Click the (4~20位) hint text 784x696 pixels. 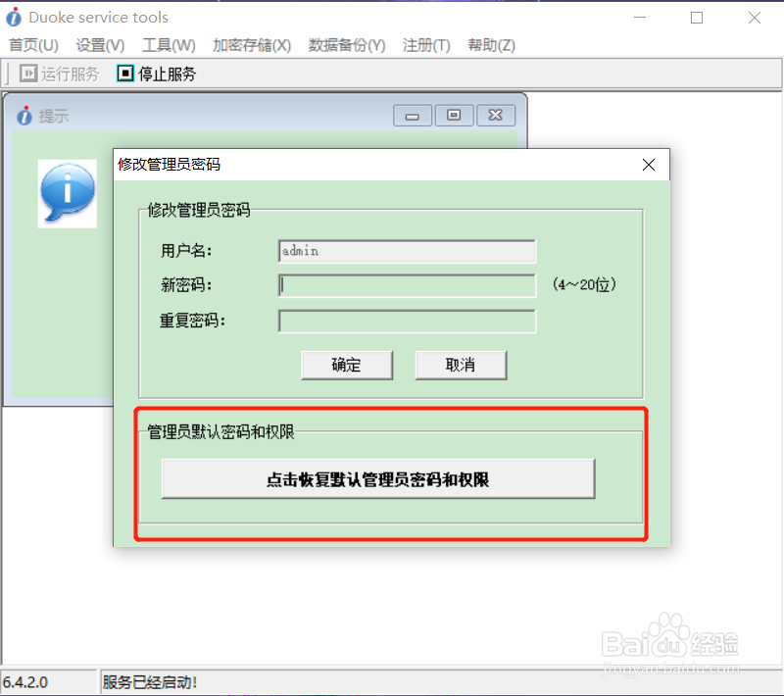[584, 284]
